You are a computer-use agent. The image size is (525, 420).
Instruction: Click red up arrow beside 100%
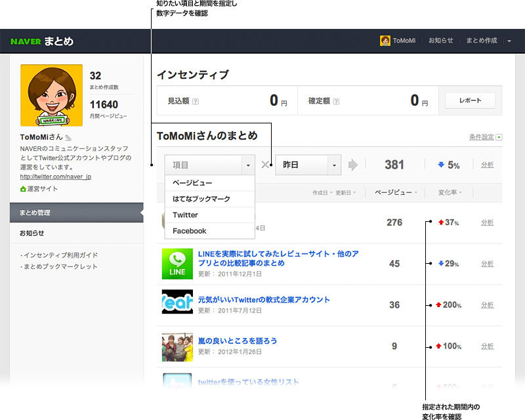[x=438, y=346]
